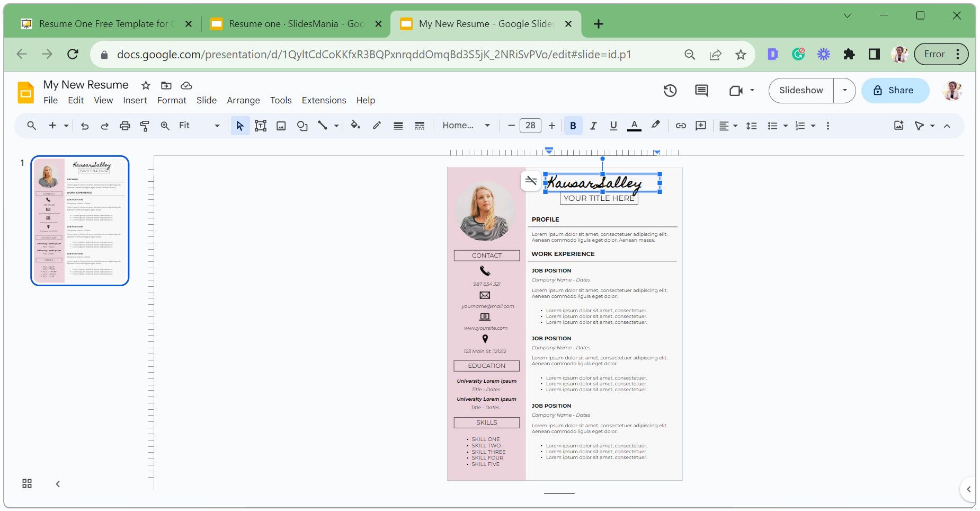Open the Arrange menu
The image size is (980, 511).
click(x=243, y=101)
